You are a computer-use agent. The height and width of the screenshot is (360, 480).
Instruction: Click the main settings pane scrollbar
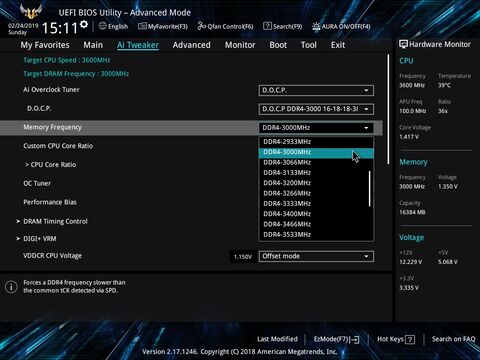(388, 109)
